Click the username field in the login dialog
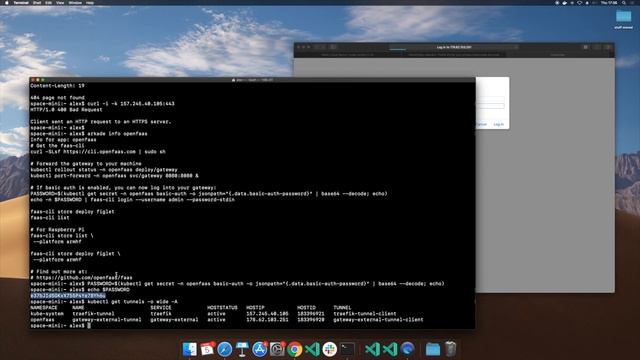The width and height of the screenshot is (640, 360). (x=490, y=99)
